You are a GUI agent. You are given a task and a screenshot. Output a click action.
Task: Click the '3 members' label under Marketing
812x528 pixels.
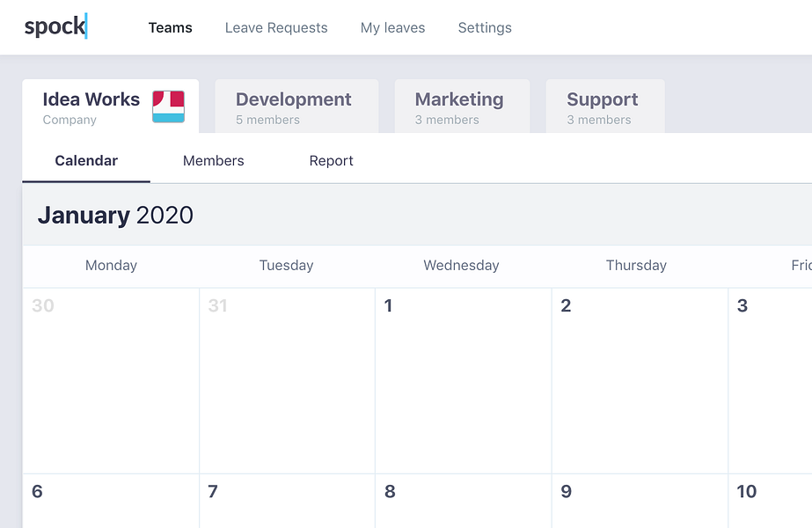pos(447,120)
